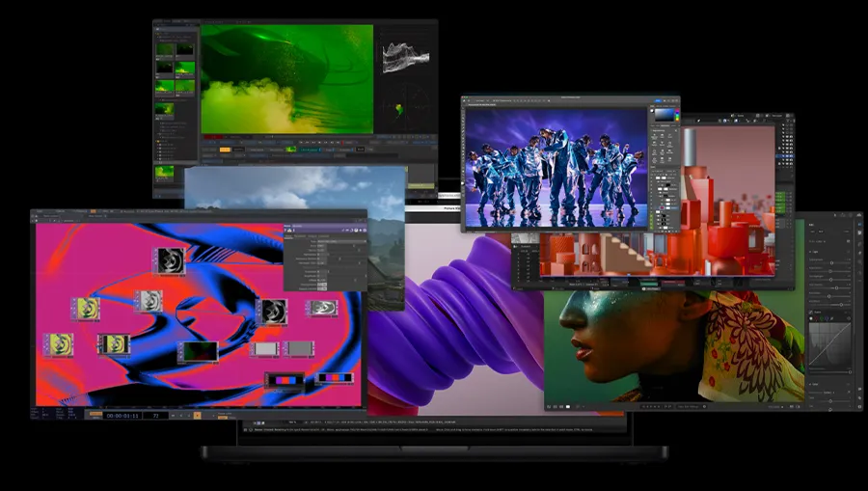The height and width of the screenshot is (491, 868).
Task: Click the orange play button in node editor timeline
Action: 197,415
